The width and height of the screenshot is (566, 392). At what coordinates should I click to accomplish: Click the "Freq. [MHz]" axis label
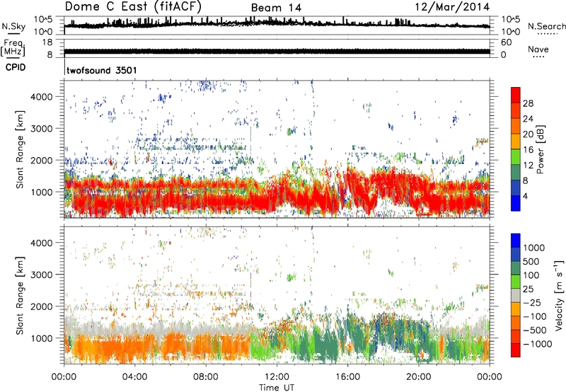13,48
